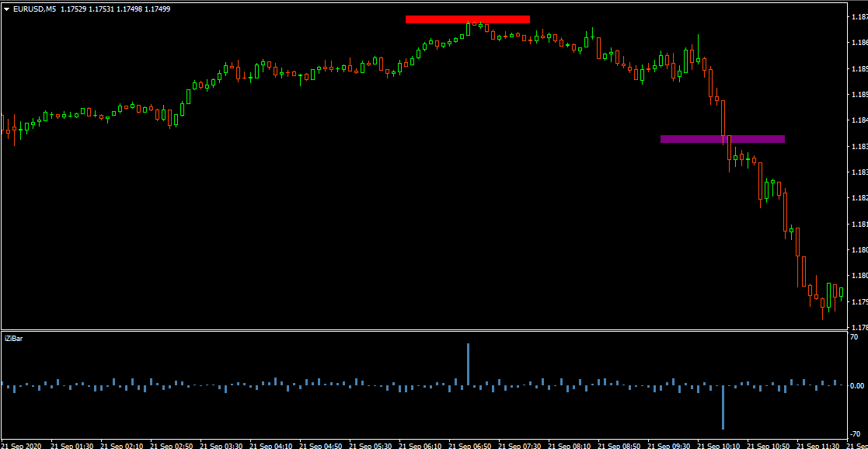Click the high price value 1.17531
This screenshot has width=868, height=449.
pyautogui.click(x=103, y=9)
